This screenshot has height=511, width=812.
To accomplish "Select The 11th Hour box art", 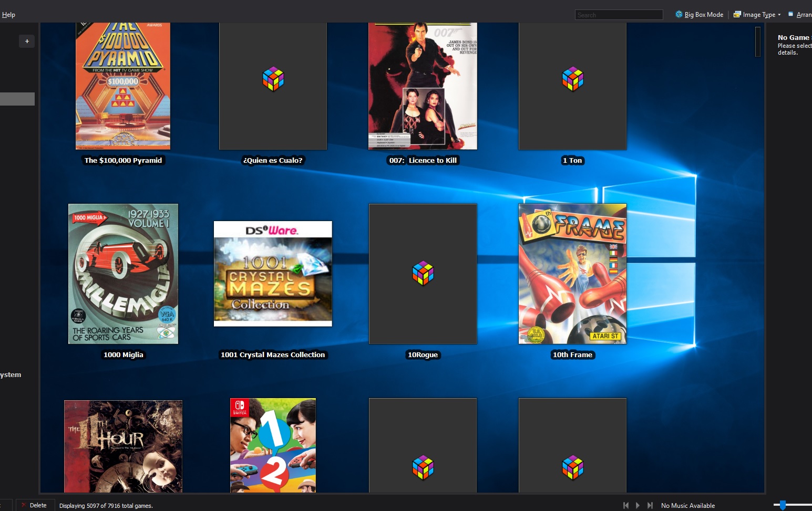I will 123,446.
